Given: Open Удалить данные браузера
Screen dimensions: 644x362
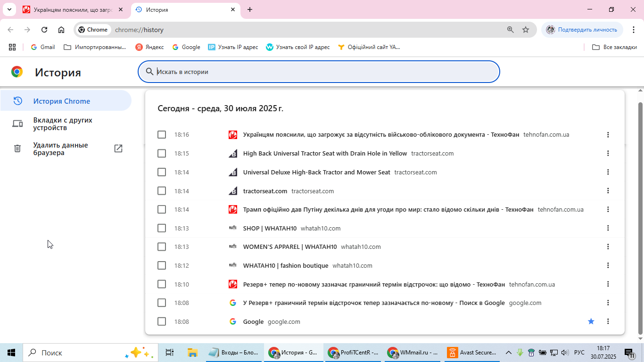Looking at the screenshot, I should click(66, 149).
